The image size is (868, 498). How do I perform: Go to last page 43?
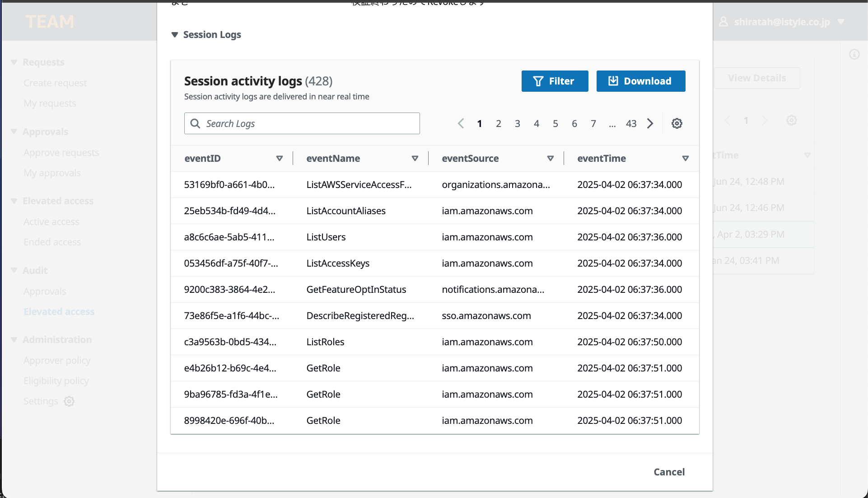click(631, 123)
